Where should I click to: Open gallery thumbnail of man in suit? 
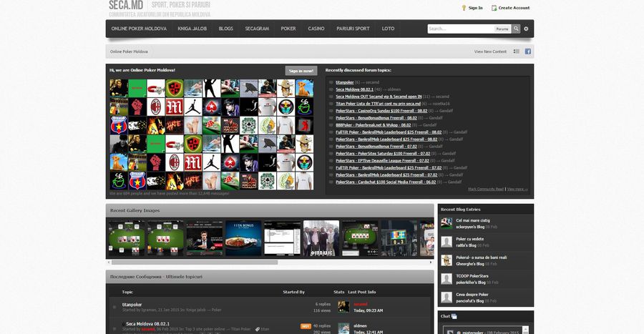pos(204,238)
